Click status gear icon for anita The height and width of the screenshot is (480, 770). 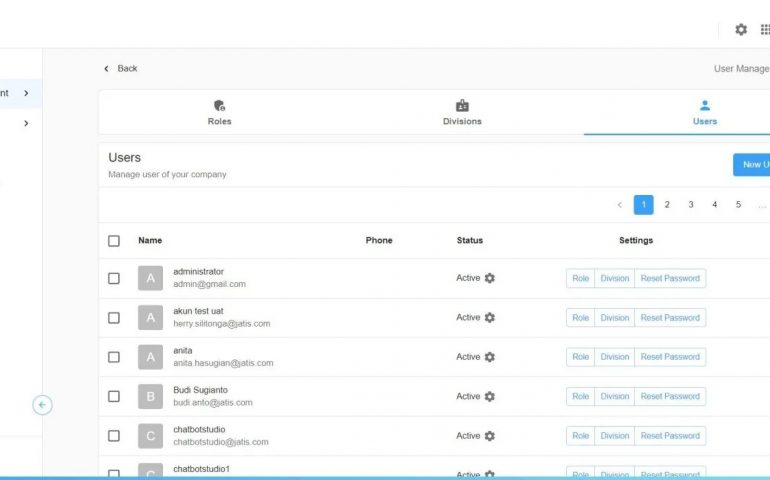coord(490,357)
